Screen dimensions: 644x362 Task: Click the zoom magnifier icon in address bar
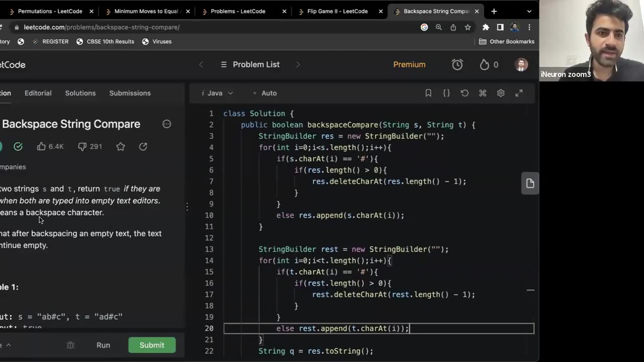(x=439, y=27)
